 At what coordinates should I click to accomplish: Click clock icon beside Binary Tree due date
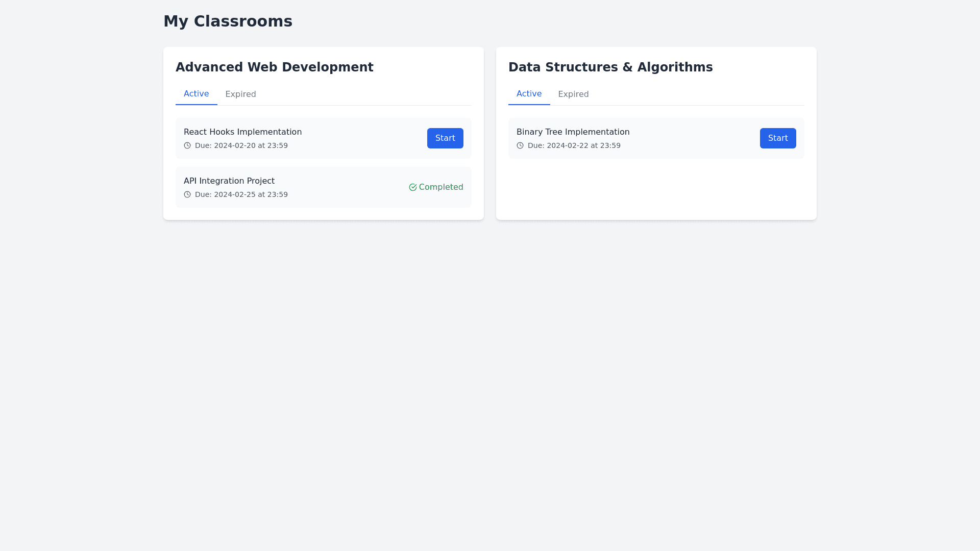[x=520, y=145]
